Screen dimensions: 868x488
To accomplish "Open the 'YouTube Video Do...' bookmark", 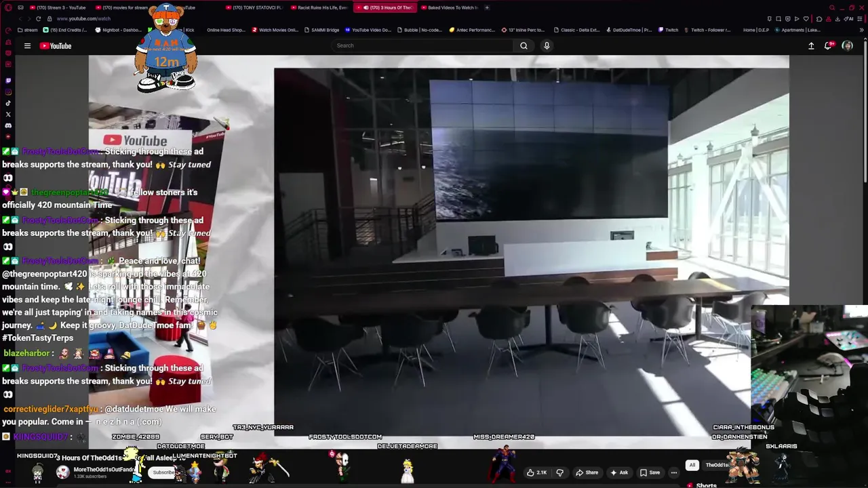I will pos(368,30).
